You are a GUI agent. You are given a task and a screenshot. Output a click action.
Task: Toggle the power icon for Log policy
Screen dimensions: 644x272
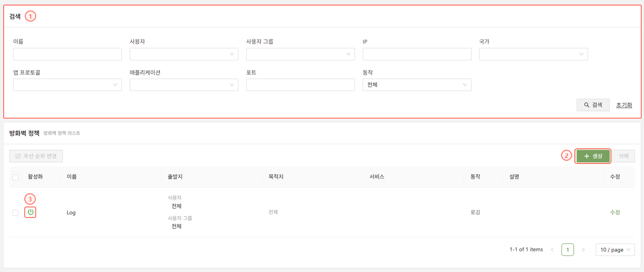(x=30, y=212)
